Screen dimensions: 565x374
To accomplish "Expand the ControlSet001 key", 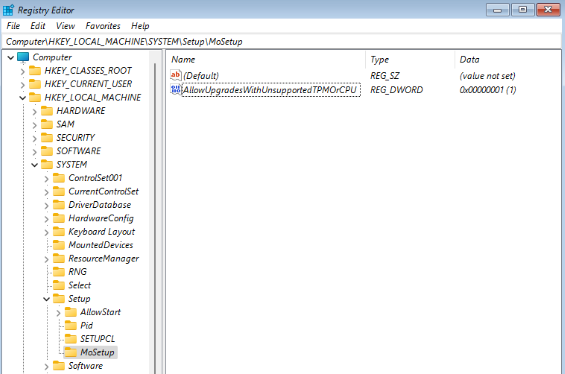I will click(x=46, y=179).
